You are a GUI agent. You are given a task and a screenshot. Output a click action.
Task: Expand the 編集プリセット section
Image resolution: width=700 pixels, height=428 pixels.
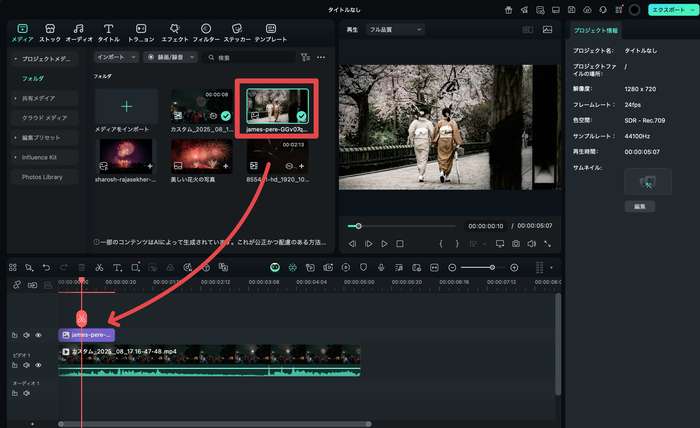coord(15,137)
